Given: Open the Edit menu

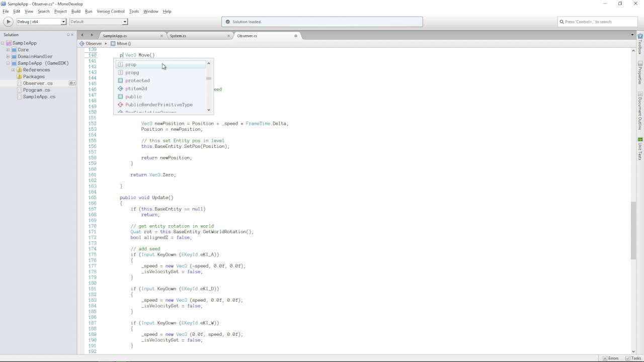Looking at the screenshot, I should [x=17, y=11].
